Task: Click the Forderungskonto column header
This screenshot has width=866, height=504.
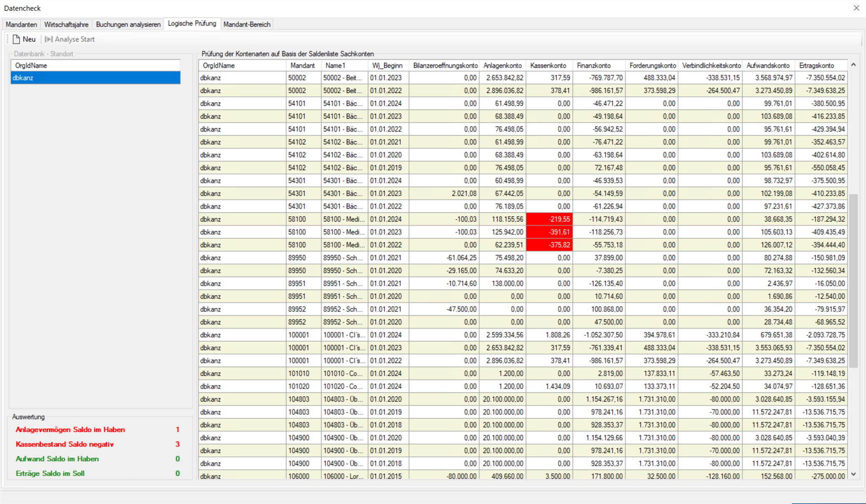Action: (652, 66)
